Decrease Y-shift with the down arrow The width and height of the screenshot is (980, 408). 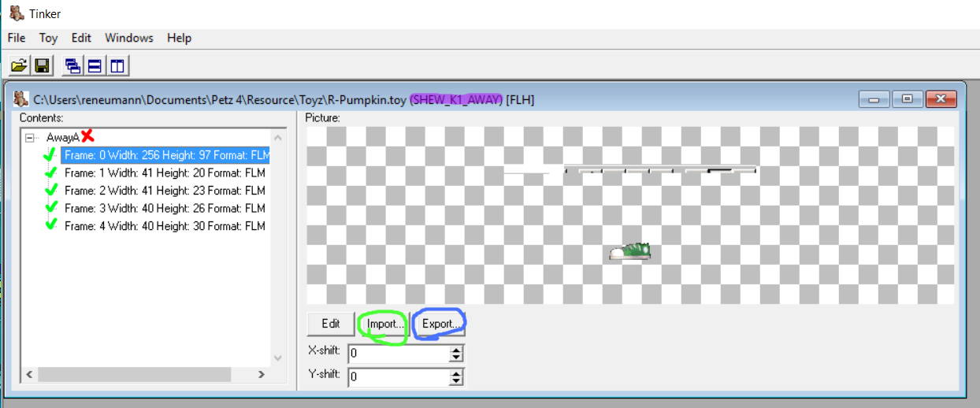(x=456, y=381)
